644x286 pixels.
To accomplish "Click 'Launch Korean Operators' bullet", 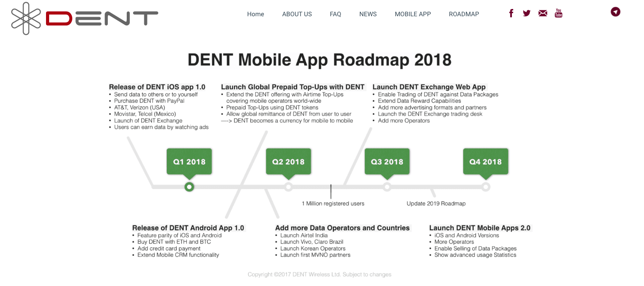I will pyautogui.click(x=313, y=249).
